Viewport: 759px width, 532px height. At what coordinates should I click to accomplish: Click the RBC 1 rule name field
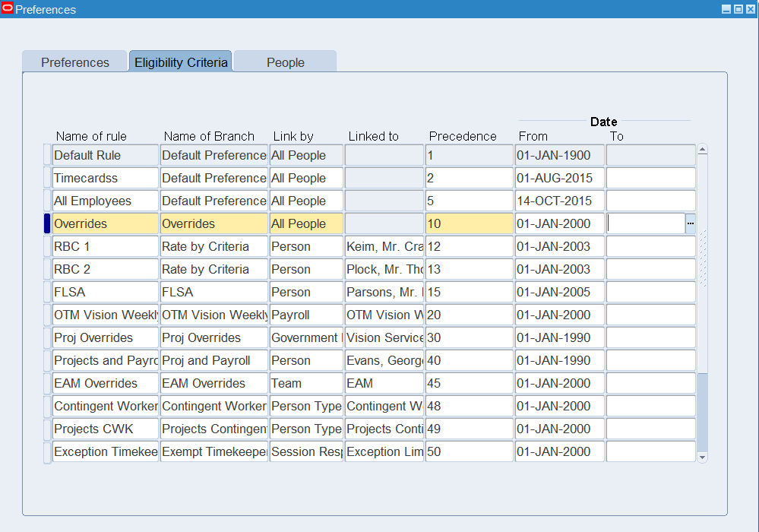[106, 246]
